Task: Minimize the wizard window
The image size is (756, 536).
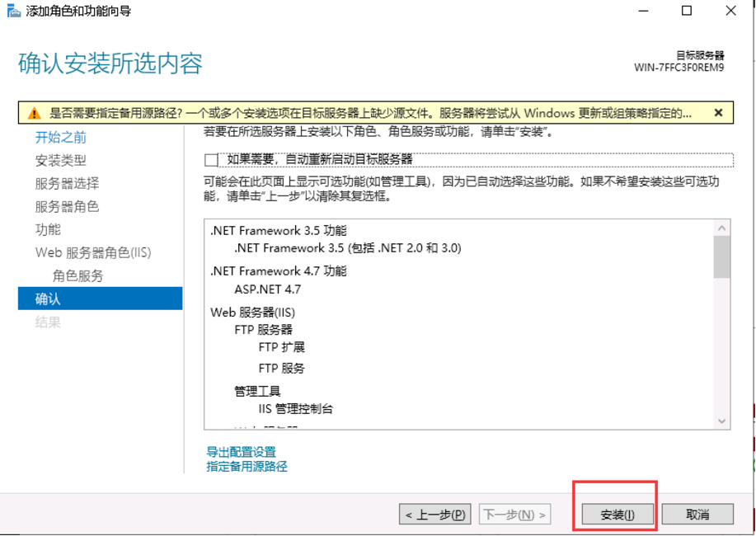Action: [642, 11]
